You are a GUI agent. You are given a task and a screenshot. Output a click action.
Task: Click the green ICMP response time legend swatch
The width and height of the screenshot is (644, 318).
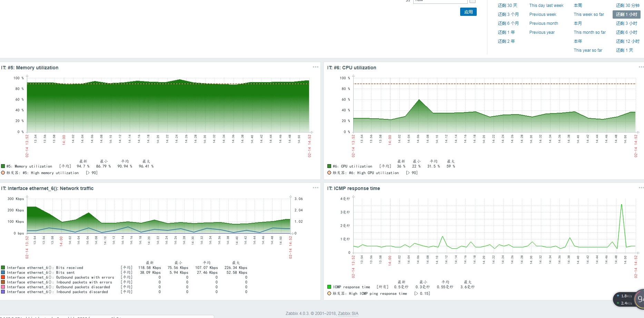329,287
